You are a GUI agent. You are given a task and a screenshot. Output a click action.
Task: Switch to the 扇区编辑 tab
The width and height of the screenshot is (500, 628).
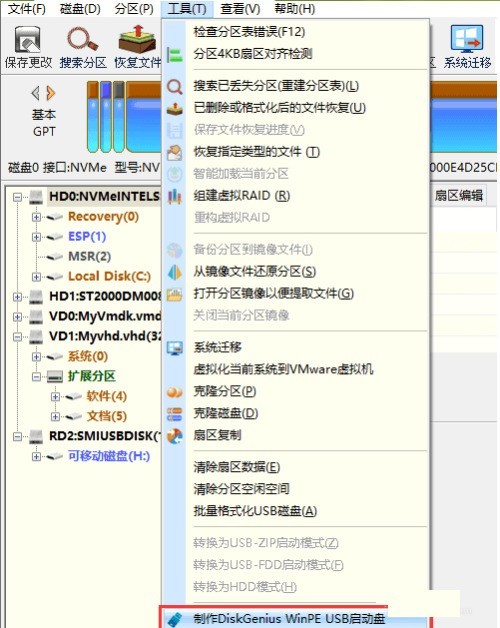[459, 195]
